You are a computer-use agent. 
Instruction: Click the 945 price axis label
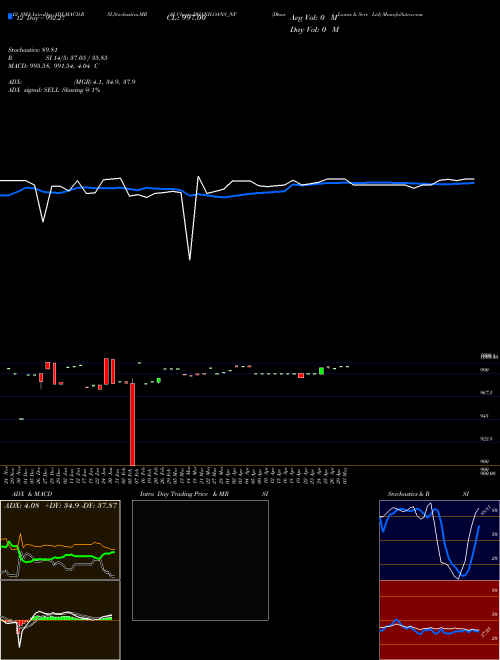[484, 416]
